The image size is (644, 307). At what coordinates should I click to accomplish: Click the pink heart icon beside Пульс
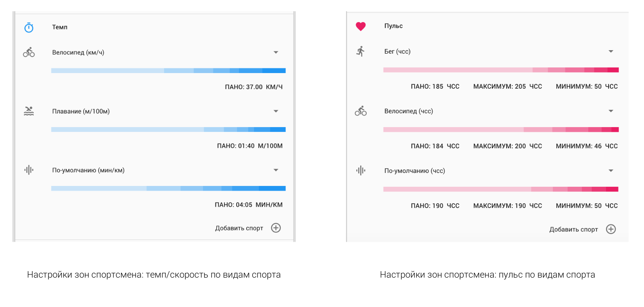[361, 26]
